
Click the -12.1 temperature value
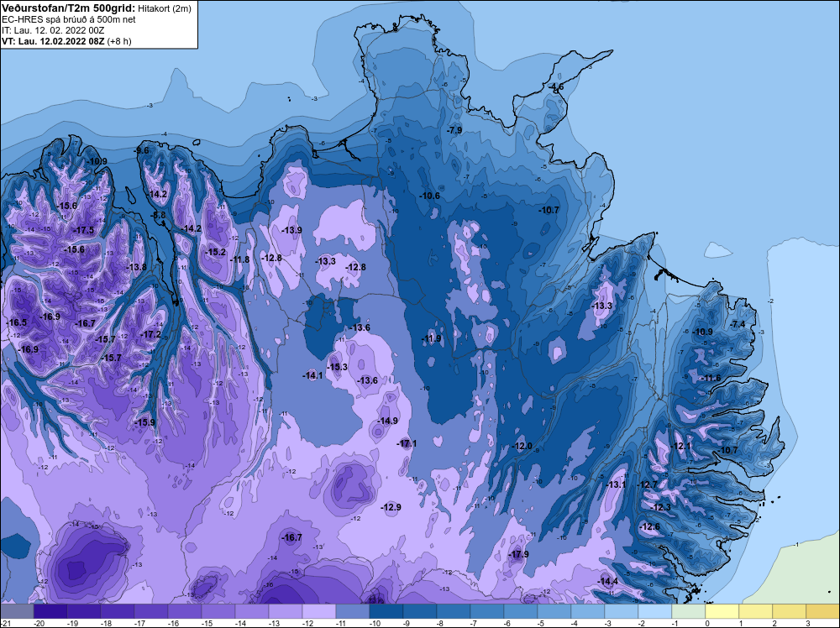click(681, 447)
